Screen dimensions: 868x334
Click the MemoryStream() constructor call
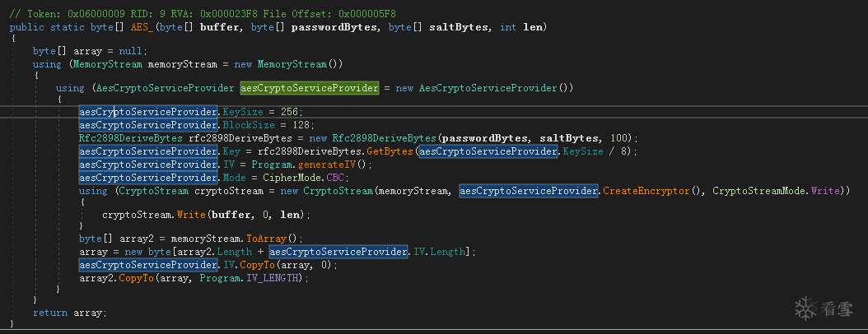tap(299, 64)
